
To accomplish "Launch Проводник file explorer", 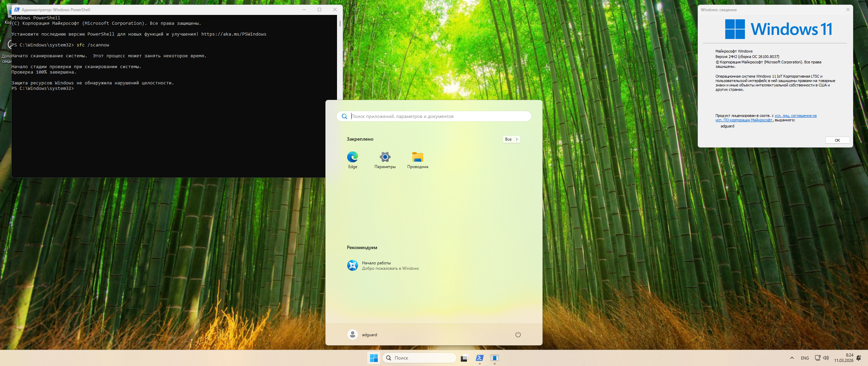I will pos(418,160).
